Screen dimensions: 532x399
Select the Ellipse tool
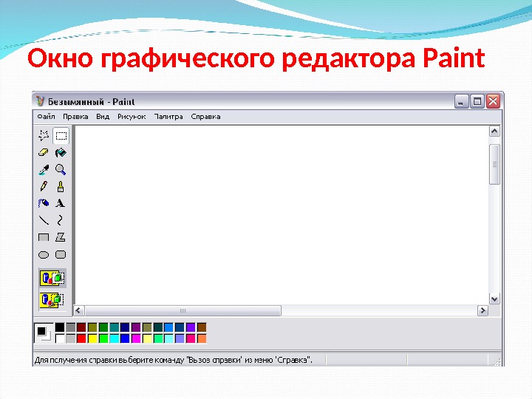(44, 254)
